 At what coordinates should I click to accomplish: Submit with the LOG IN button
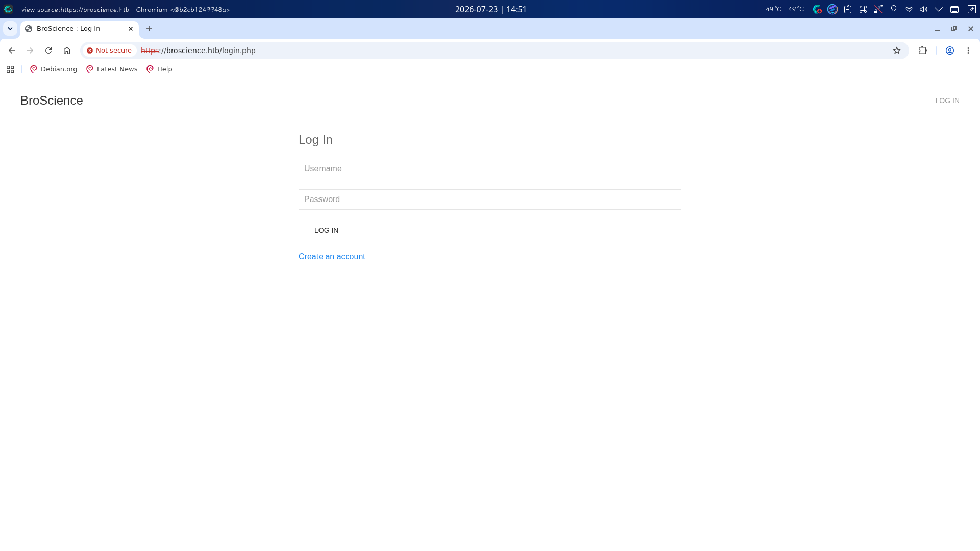pyautogui.click(x=326, y=230)
